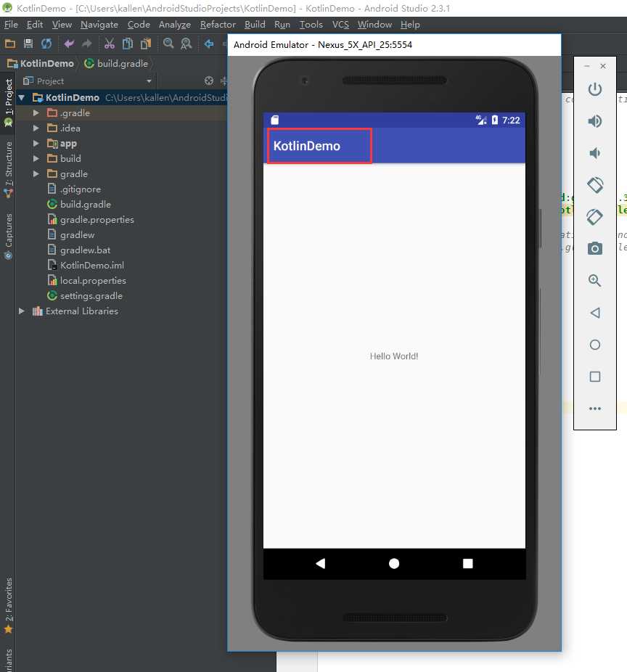Viewport: 627px width, 672px height.
Task: Open the Build menu
Action: pos(255,25)
